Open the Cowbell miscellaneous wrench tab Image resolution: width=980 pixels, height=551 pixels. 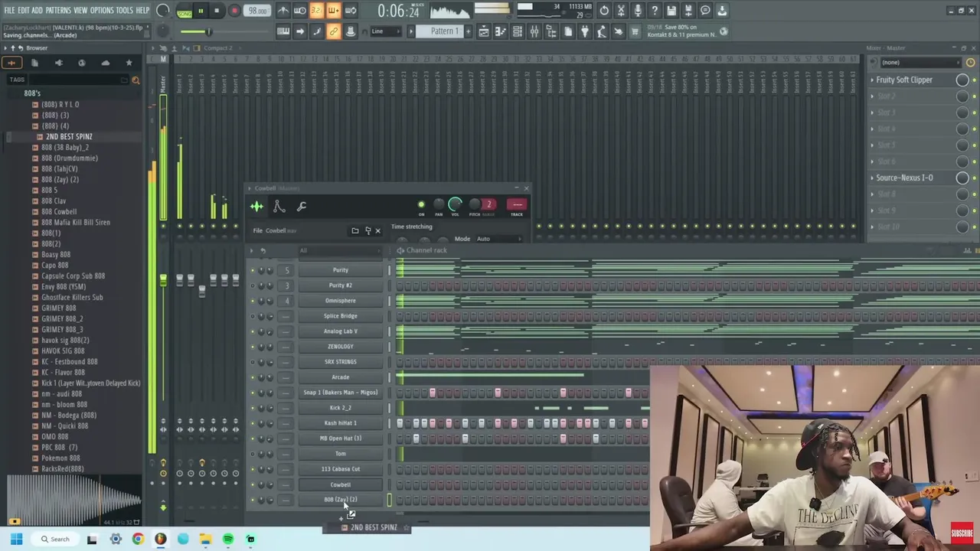[x=302, y=206]
